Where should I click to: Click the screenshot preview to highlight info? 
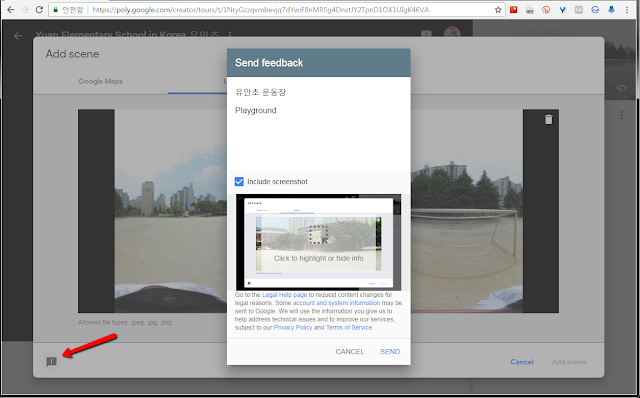click(318, 242)
